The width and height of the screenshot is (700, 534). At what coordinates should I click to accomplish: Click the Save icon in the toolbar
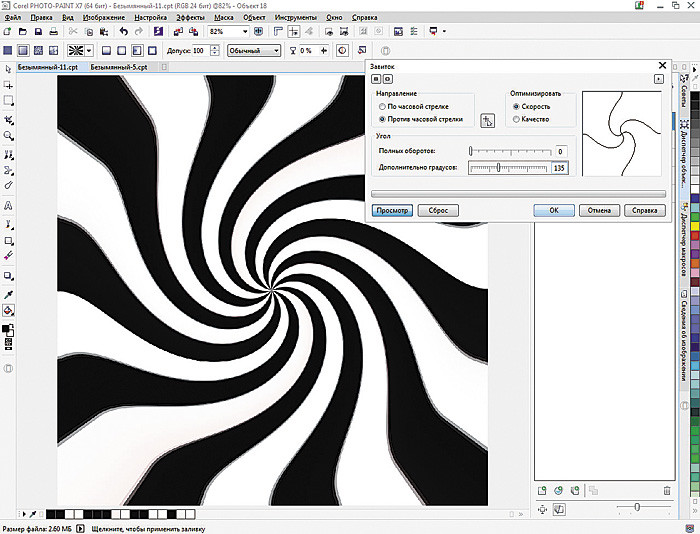(38, 32)
